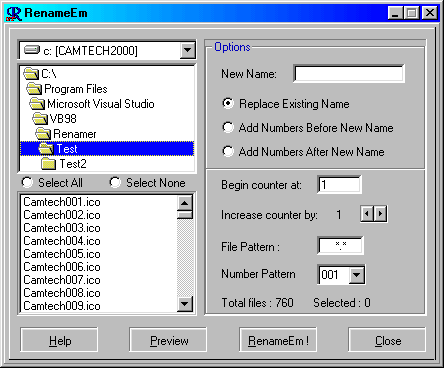Image resolution: width=444 pixels, height=368 pixels.
Task: Increase counter step with right arrow
Action: tap(380, 214)
